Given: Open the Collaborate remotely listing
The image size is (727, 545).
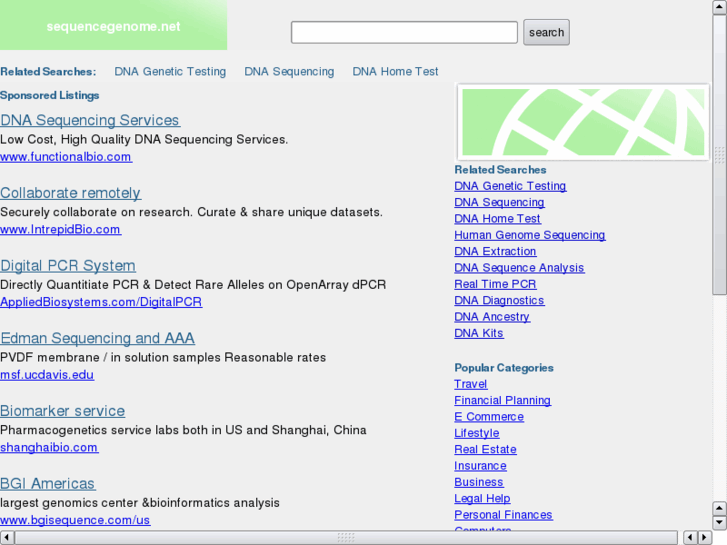Looking at the screenshot, I should pyautogui.click(x=70, y=193).
